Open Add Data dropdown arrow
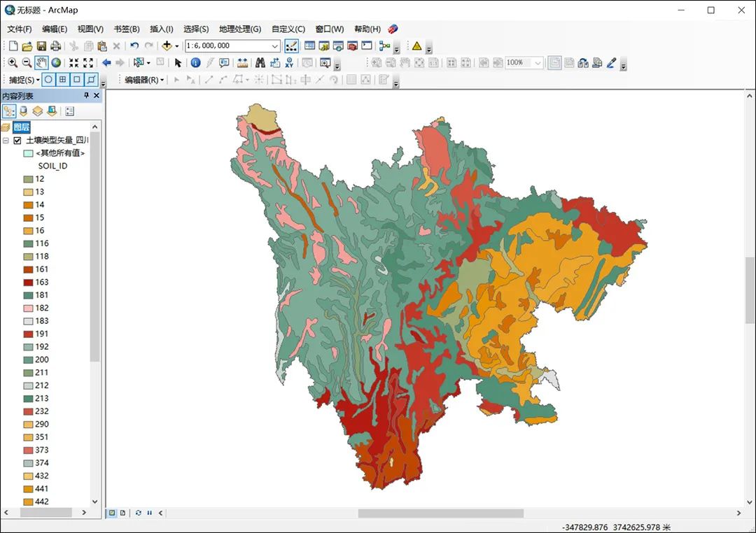This screenshot has height=533, width=756. [177, 46]
